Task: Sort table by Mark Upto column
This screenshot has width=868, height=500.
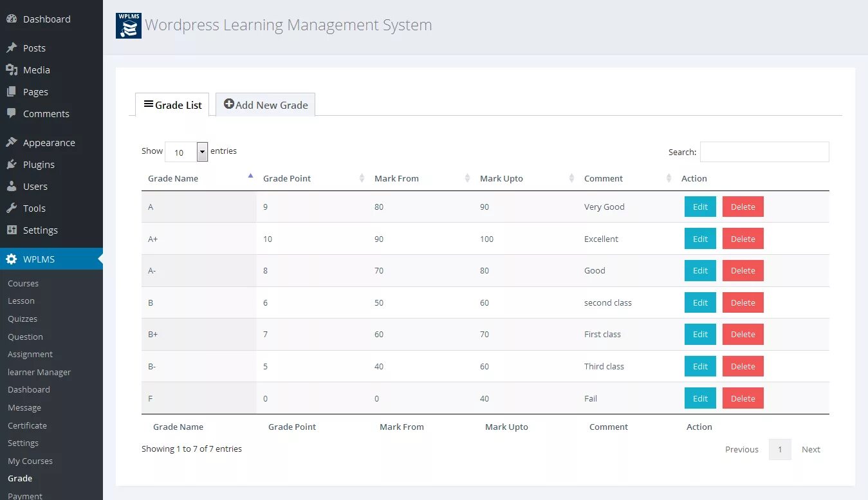Action: (x=501, y=178)
